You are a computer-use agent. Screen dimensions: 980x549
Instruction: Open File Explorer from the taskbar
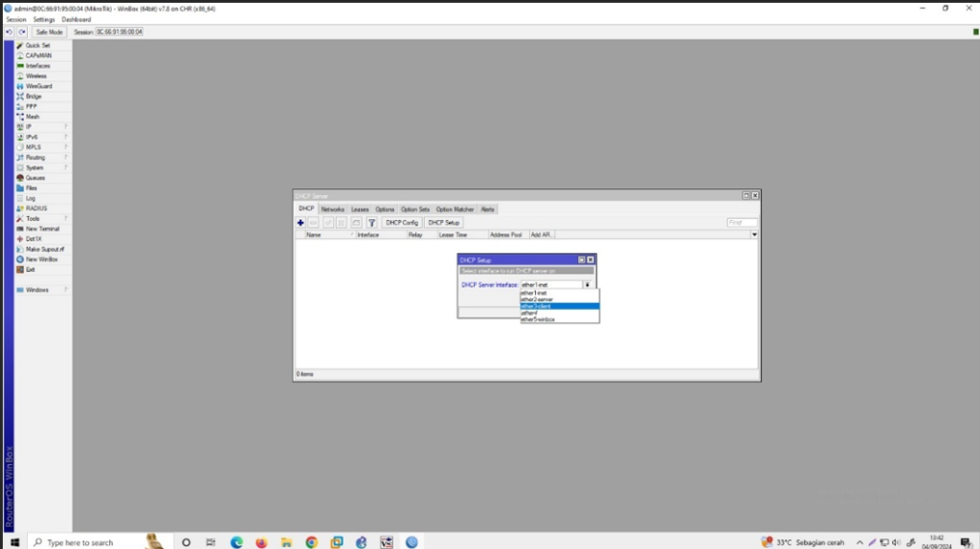point(286,542)
